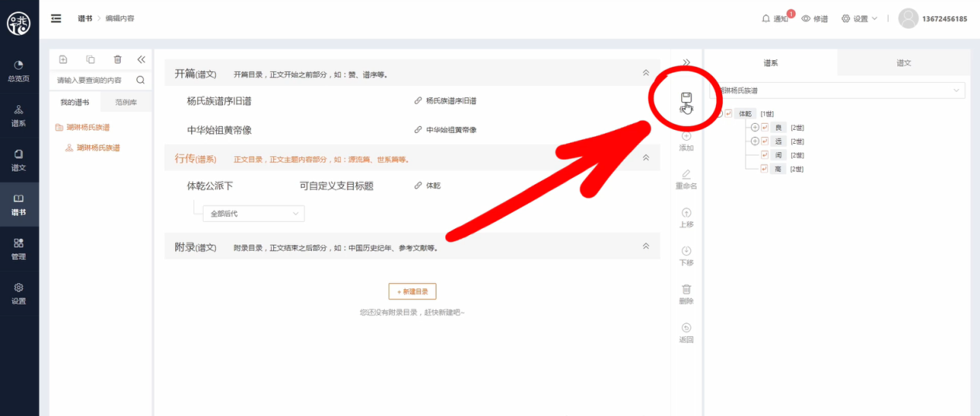Toggle the checkbox beside 良

coord(765,128)
